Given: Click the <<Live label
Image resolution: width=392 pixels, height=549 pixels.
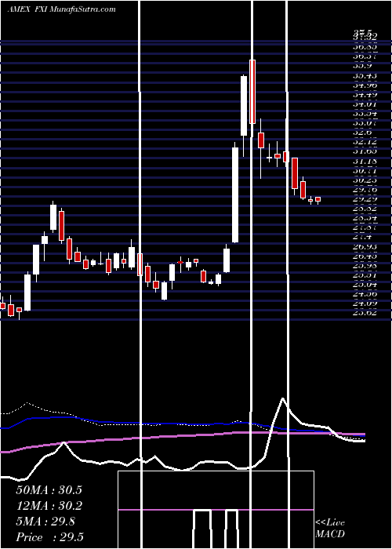Looking at the screenshot, I should pos(330,523).
